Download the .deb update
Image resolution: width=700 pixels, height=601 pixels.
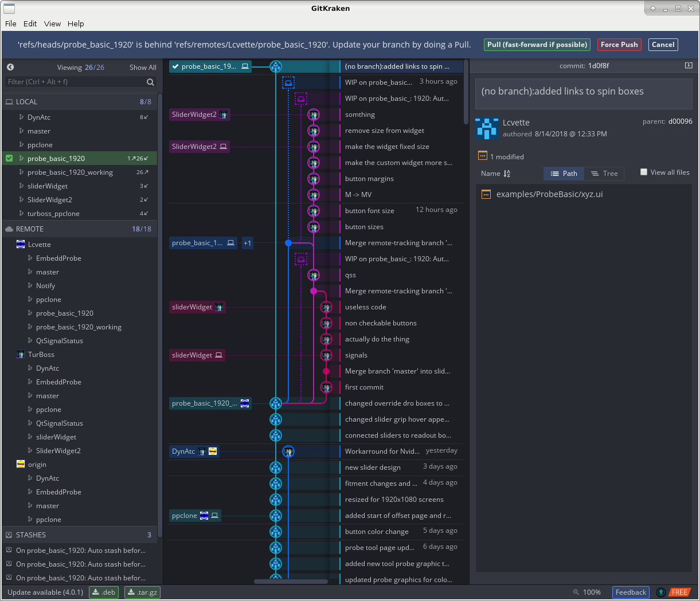(104, 592)
